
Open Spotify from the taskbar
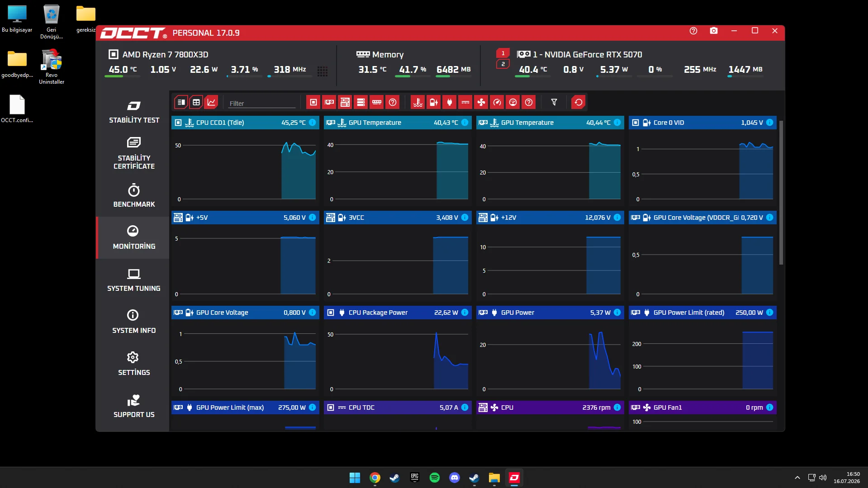click(x=435, y=478)
